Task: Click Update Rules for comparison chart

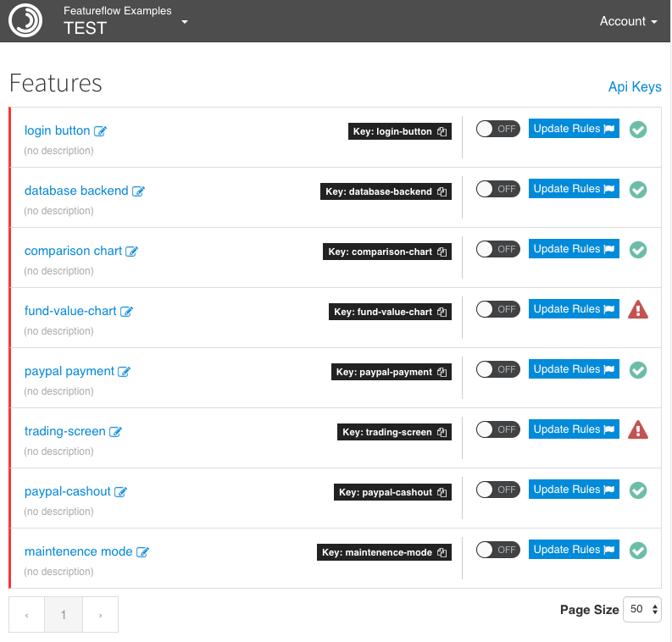Action: tap(573, 249)
